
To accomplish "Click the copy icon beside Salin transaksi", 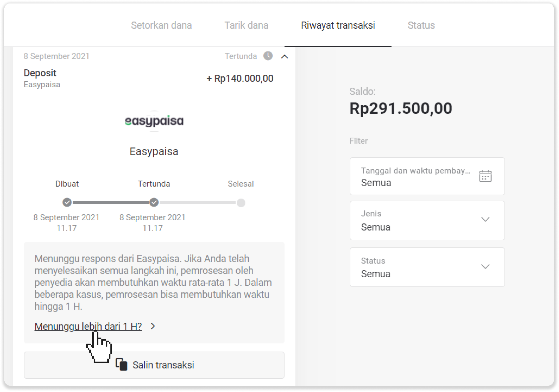I will point(122,365).
